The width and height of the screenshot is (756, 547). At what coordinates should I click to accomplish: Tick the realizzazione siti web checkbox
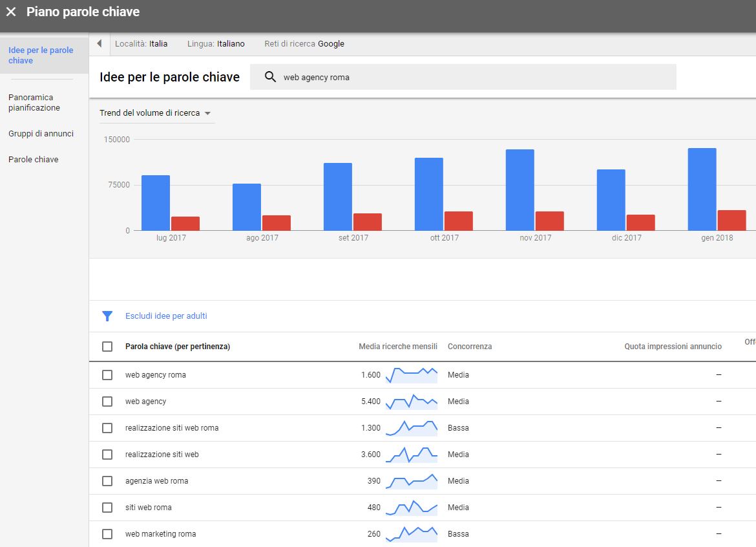click(107, 455)
